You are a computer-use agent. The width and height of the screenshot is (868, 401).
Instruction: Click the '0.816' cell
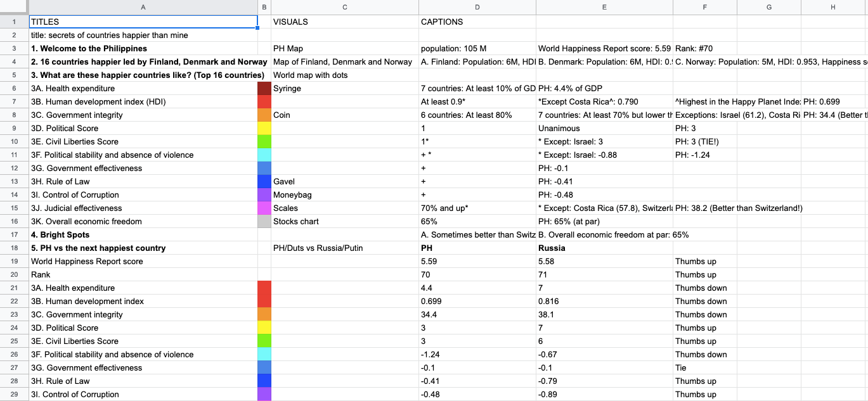click(604, 301)
